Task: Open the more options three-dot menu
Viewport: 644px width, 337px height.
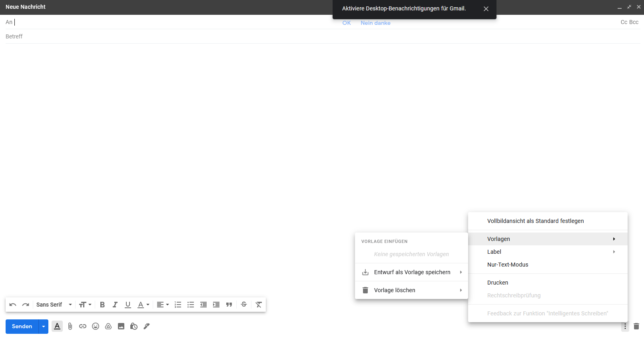Action: (x=625, y=327)
